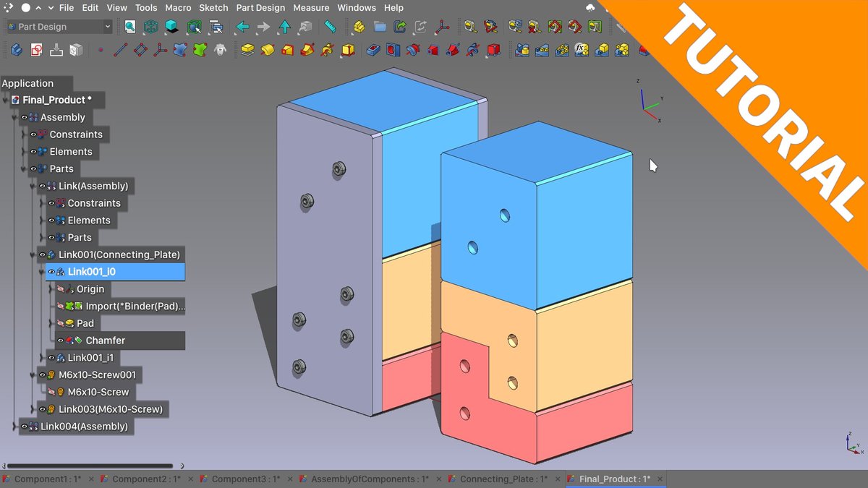868x488 pixels.
Task: Expand the Link001_i1 node
Action: pyautogui.click(x=41, y=358)
